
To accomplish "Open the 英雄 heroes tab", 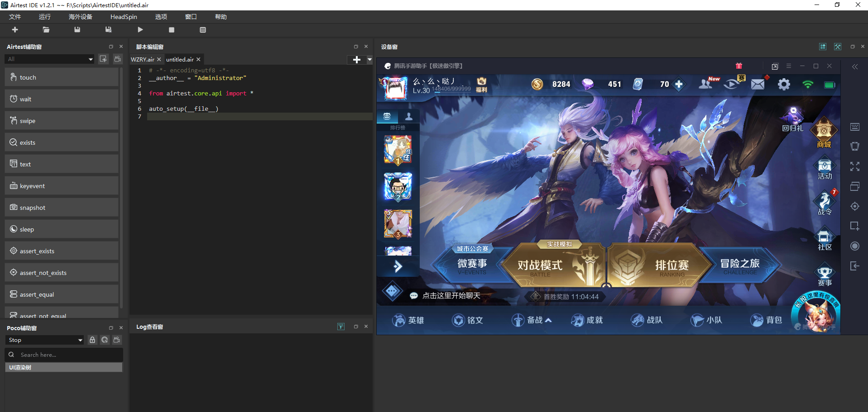I will pos(408,320).
